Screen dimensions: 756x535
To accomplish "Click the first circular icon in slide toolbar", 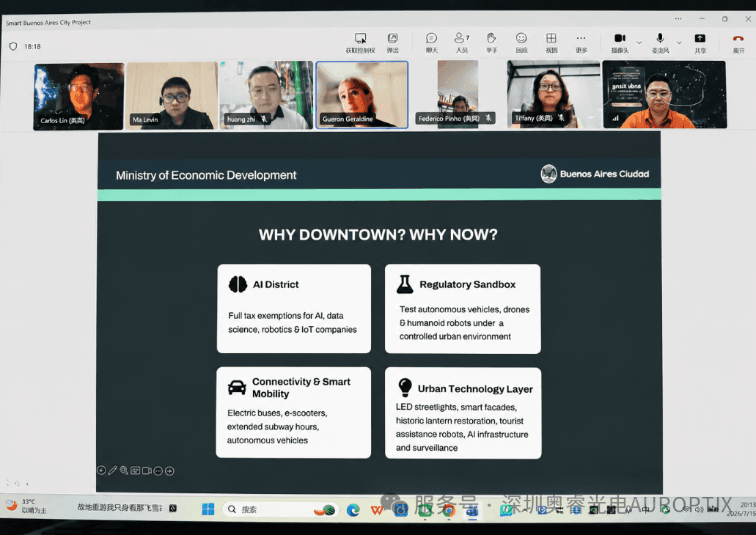I will tap(101, 471).
